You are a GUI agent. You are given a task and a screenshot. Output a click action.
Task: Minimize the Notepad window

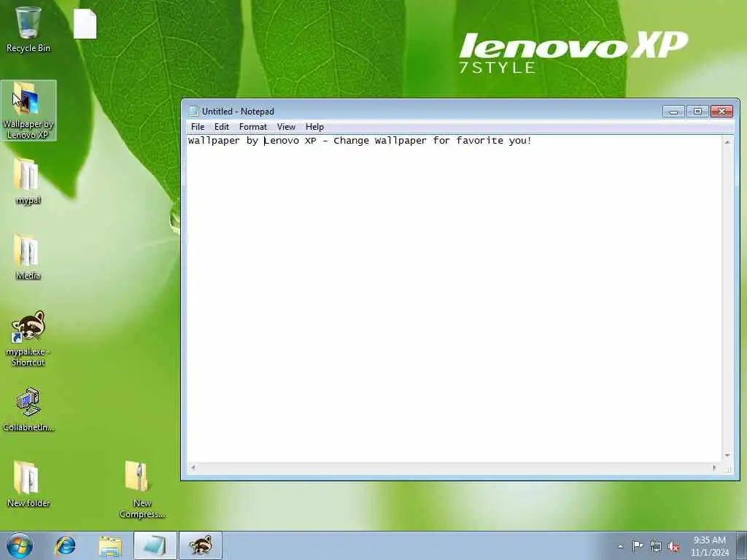673,112
